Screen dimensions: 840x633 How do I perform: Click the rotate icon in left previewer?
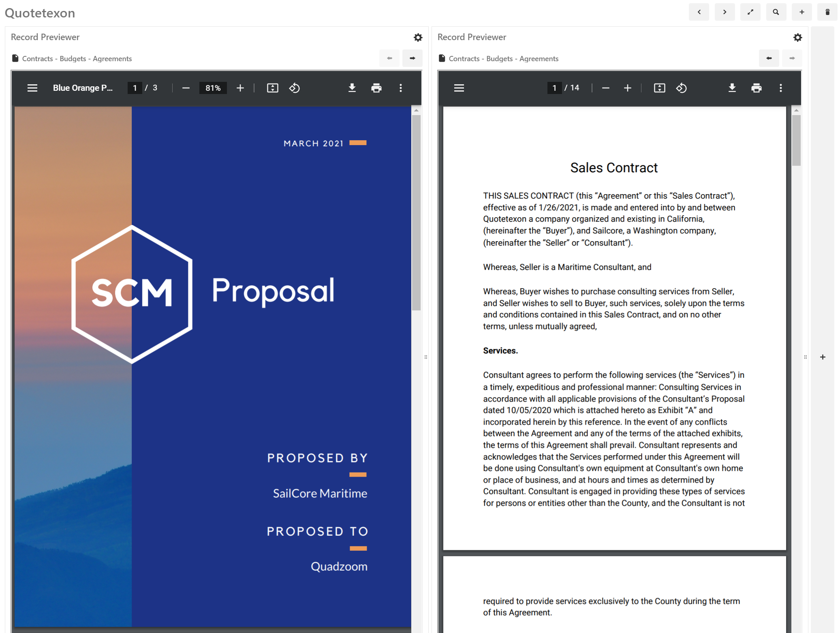point(295,88)
